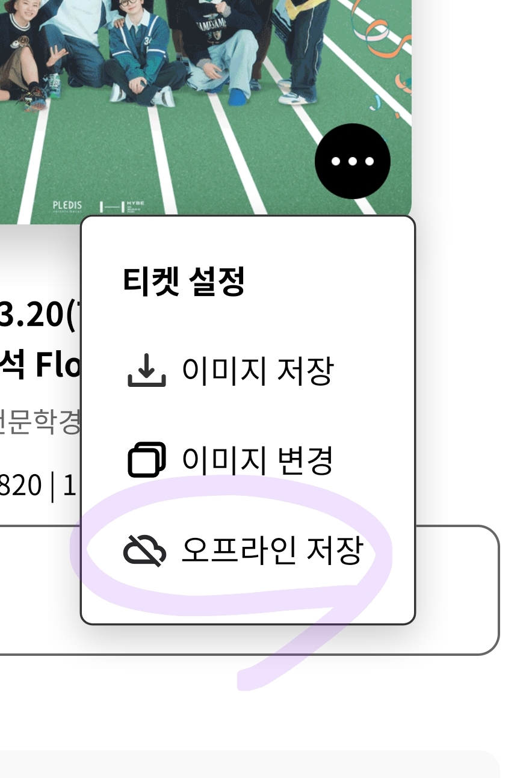Click the stacked squares icon for 이미지 변경
The image size is (532, 778).
click(x=146, y=460)
